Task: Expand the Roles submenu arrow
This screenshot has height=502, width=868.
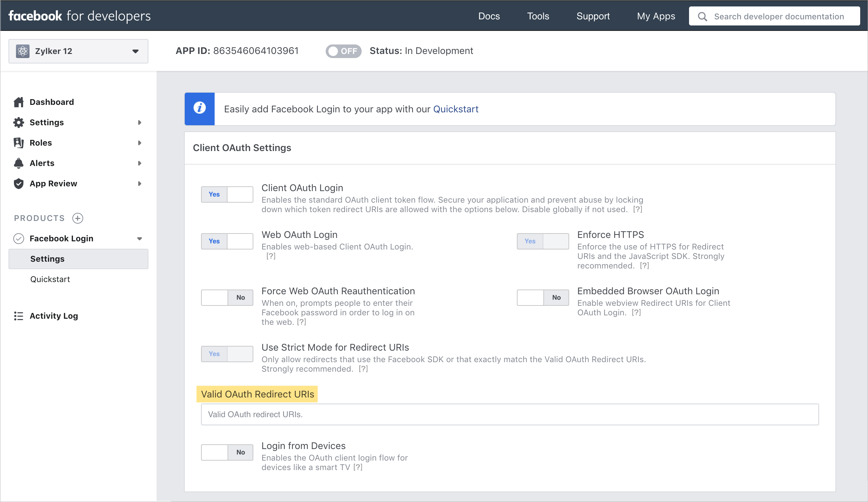Action: click(140, 143)
